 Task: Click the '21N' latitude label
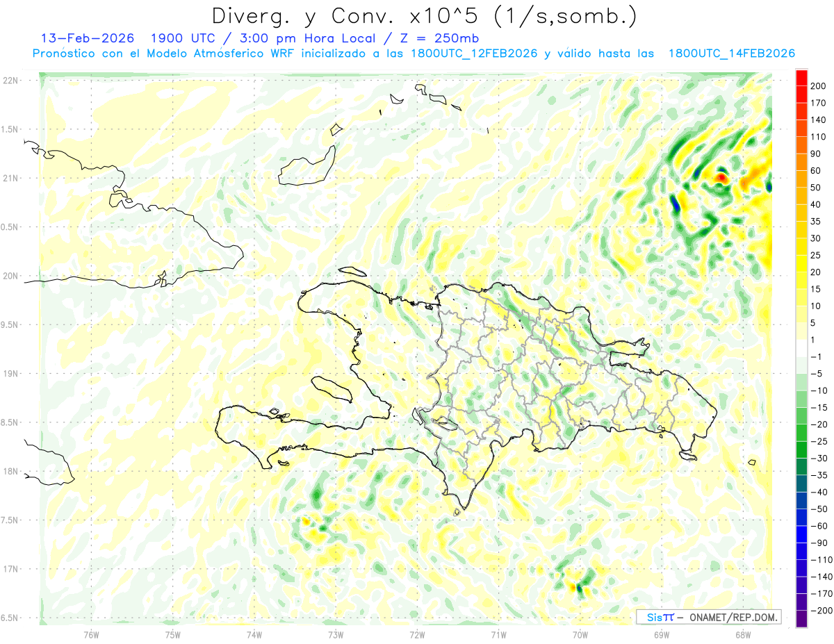[x=10, y=179]
